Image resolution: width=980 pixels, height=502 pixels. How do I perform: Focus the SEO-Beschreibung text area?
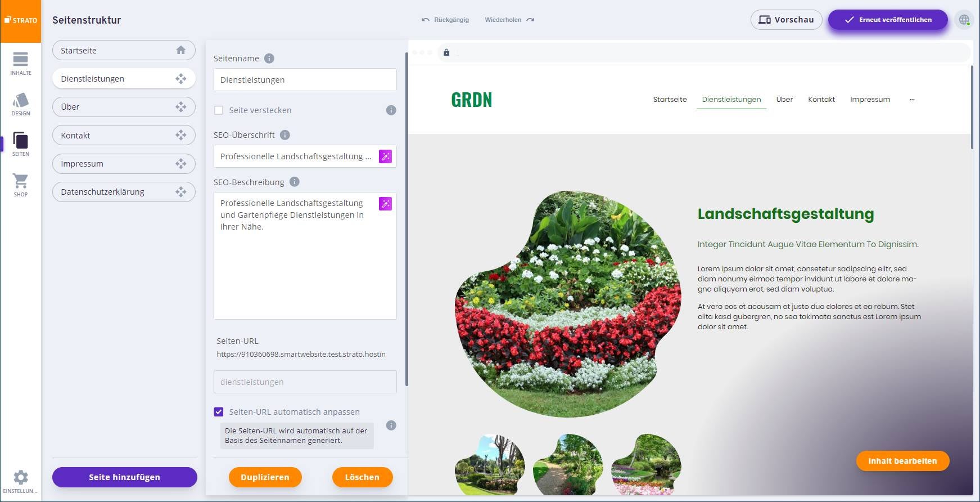tap(305, 256)
